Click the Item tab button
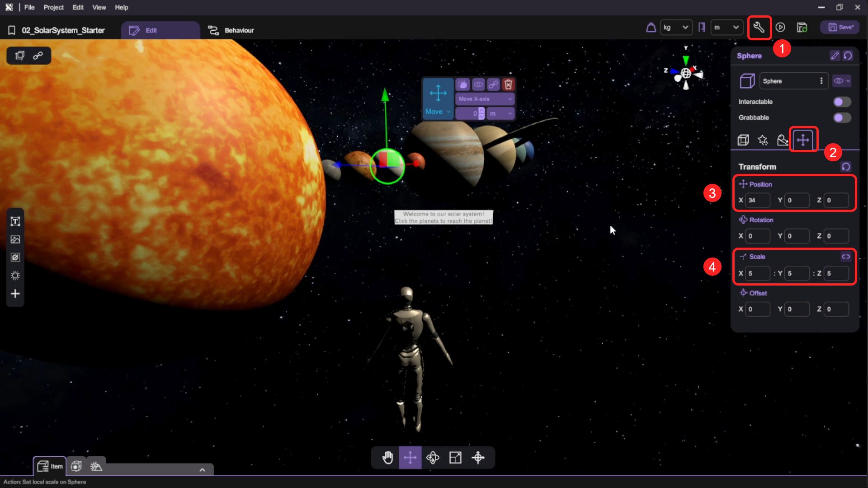The height and width of the screenshot is (488, 868). click(x=50, y=466)
